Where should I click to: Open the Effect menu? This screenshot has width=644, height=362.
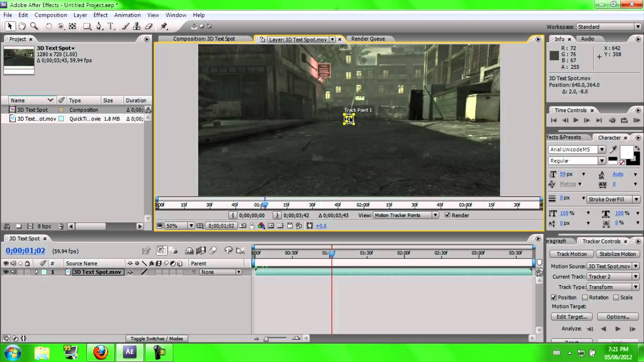point(101,15)
